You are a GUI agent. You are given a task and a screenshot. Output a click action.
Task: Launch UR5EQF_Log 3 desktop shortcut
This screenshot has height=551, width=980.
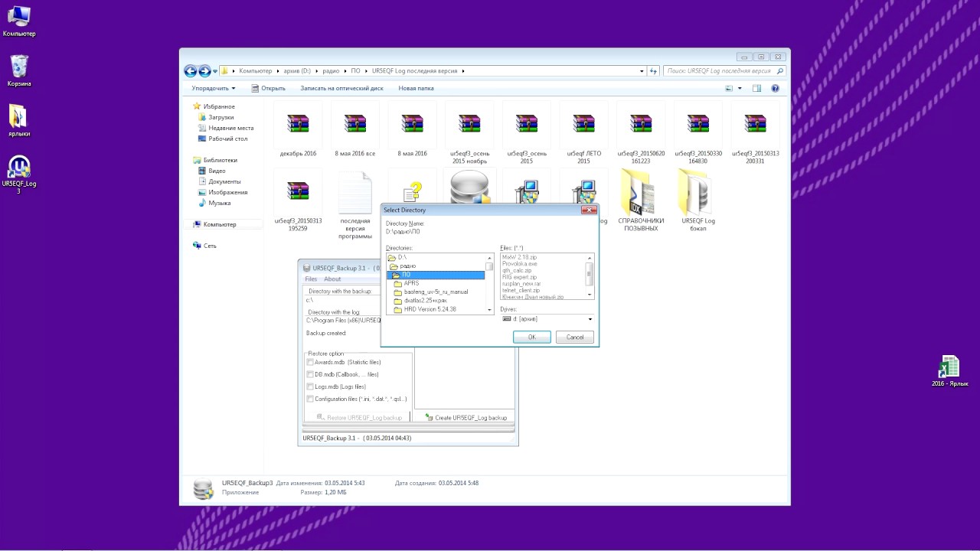click(x=19, y=174)
